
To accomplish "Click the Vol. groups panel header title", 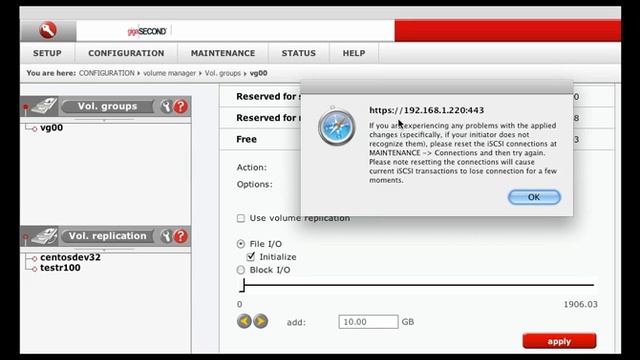I will [x=107, y=106].
